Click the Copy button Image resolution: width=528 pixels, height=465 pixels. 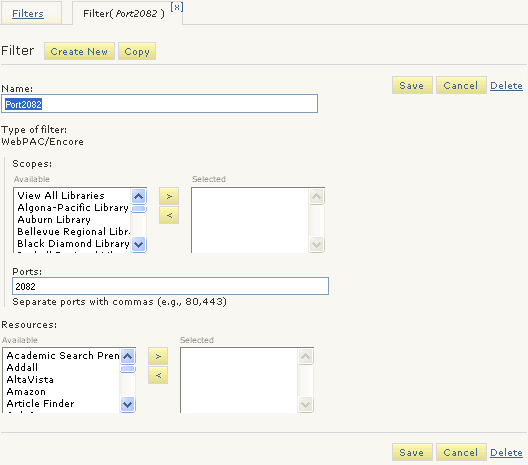[137, 51]
